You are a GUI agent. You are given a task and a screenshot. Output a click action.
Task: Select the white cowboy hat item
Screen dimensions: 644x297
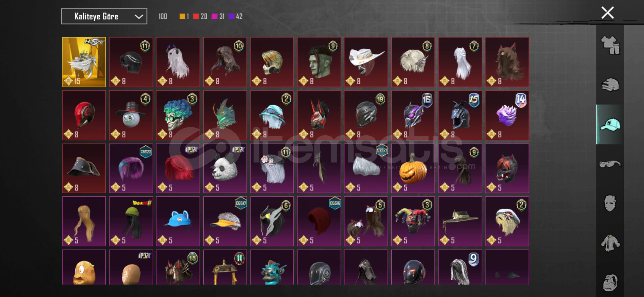coord(366,62)
